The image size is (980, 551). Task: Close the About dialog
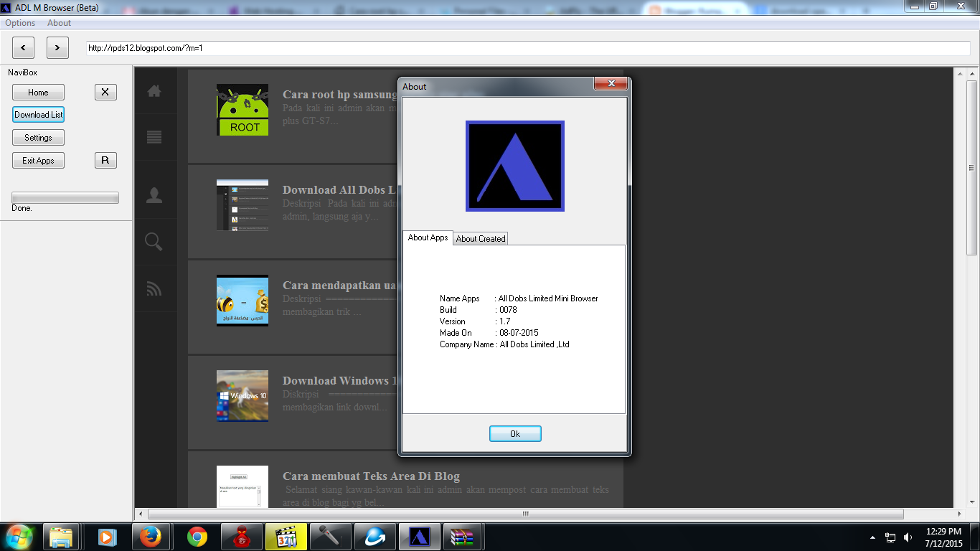pos(611,84)
